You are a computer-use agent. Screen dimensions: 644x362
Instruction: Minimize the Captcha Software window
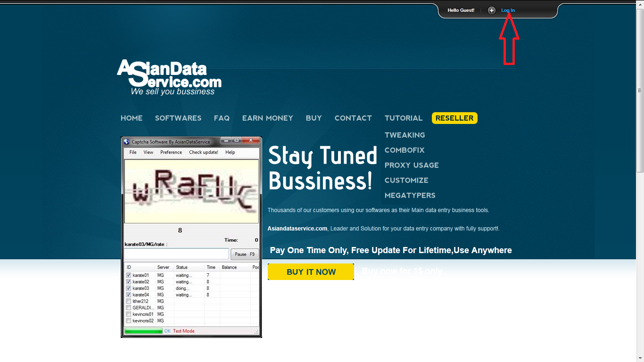coord(227,140)
